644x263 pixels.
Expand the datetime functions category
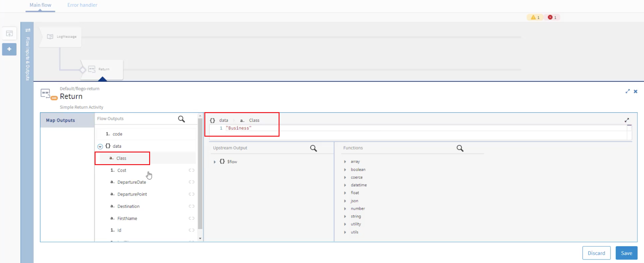point(345,185)
